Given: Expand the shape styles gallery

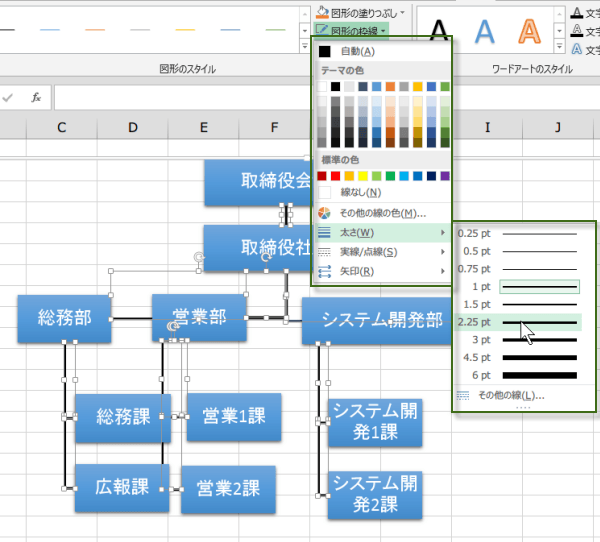Looking at the screenshot, I should click(305, 47).
